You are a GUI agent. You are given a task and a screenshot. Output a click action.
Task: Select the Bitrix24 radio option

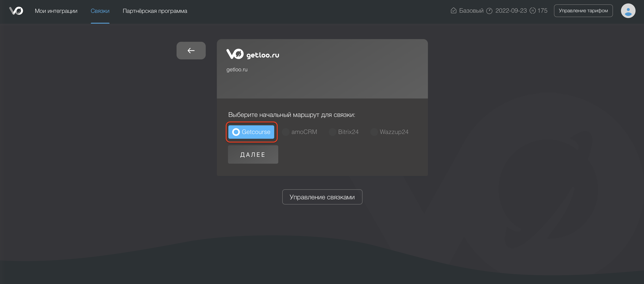[x=343, y=132]
